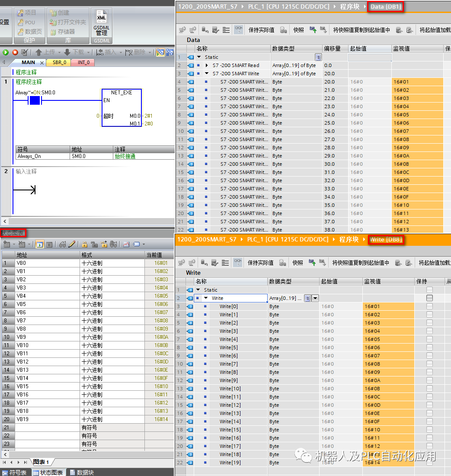
Task: Open the INT_0 program tab
Action: click(83, 62)
